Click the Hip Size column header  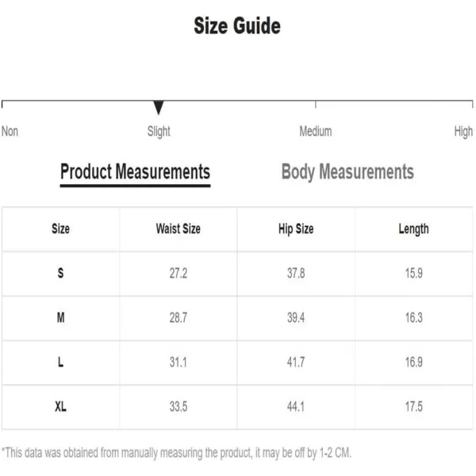(296, 229)
